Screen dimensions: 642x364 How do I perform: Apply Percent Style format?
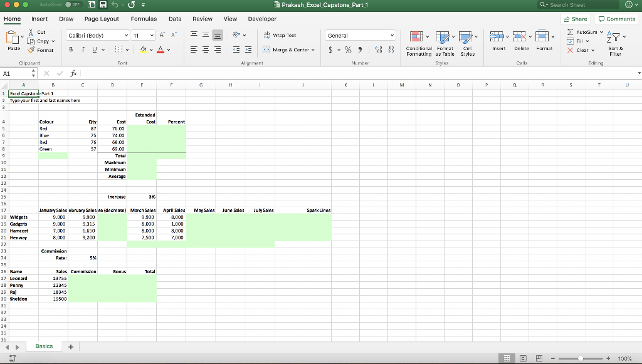click(x=348, y=49)
